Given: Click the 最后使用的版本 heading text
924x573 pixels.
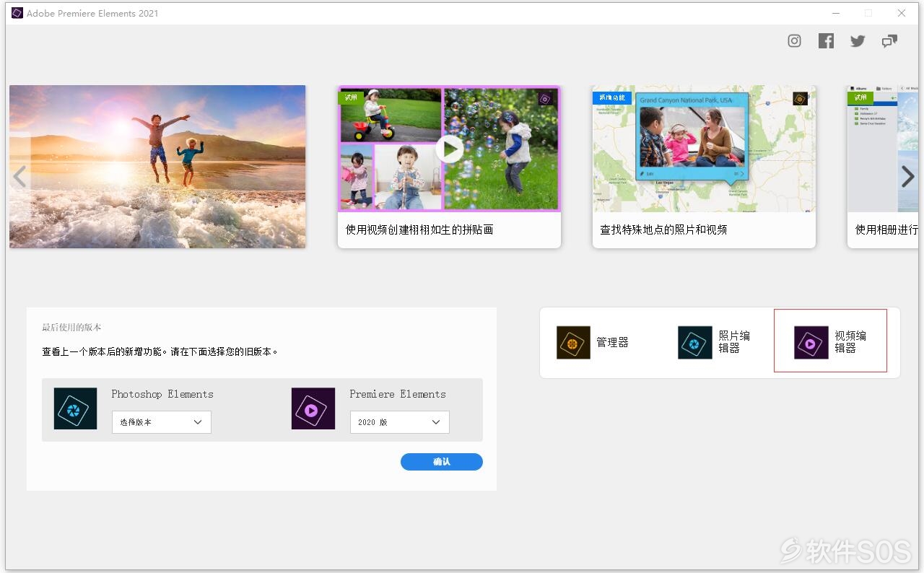Looking at the screenshot, I should [x=71, y=327].
